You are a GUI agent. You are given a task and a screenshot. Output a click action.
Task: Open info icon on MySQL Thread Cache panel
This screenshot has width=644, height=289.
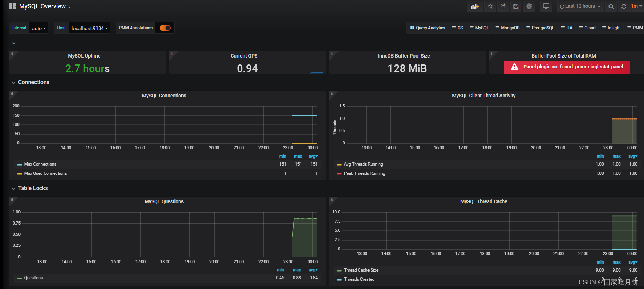(x=332, y=200)
